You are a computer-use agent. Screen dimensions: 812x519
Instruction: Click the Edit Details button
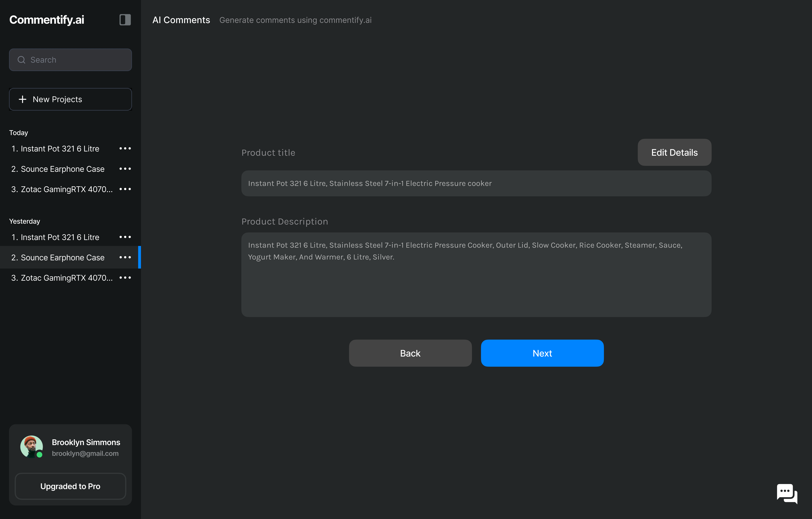(x=674, y=152)
